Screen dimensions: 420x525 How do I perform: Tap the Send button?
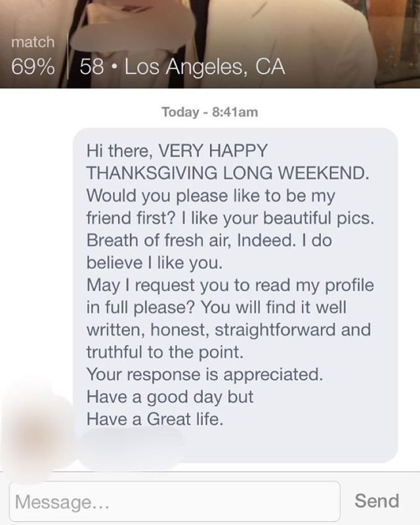376,501
